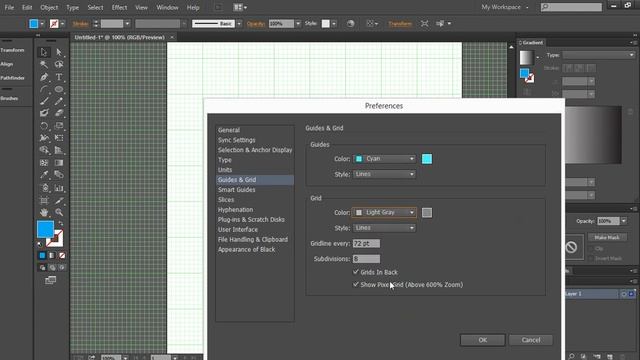The height and width of the screenshot is (360, 640).
Task: Select the Eraser tool
Action: (x=59, y=113)
